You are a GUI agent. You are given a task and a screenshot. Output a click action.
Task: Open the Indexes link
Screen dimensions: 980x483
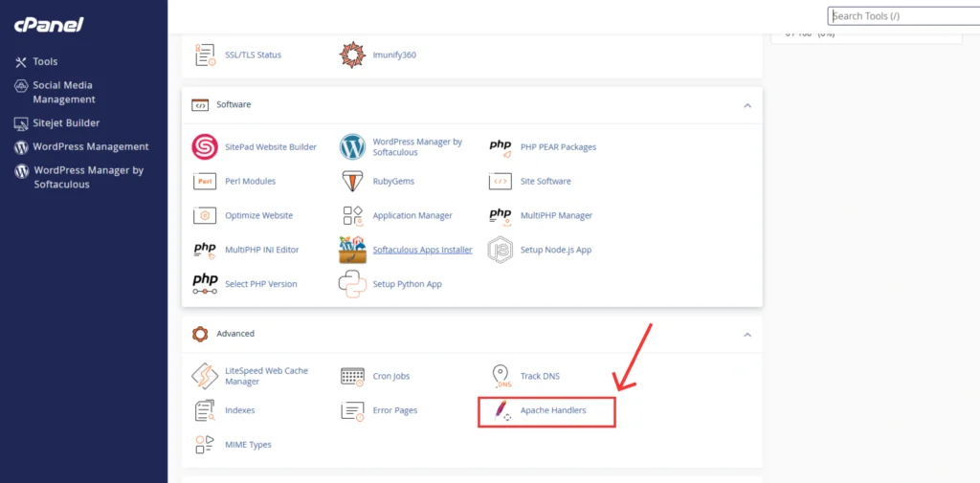[x=240, y=410]
